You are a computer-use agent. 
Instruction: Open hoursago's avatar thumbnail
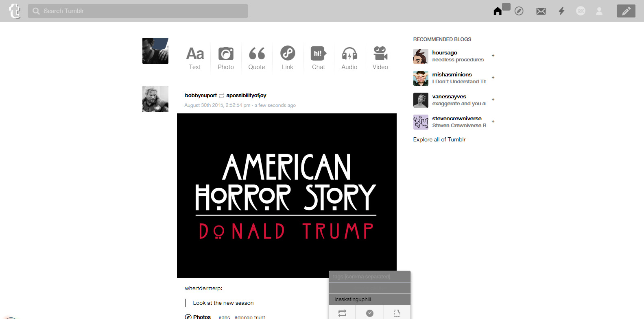tap(421, 56)
